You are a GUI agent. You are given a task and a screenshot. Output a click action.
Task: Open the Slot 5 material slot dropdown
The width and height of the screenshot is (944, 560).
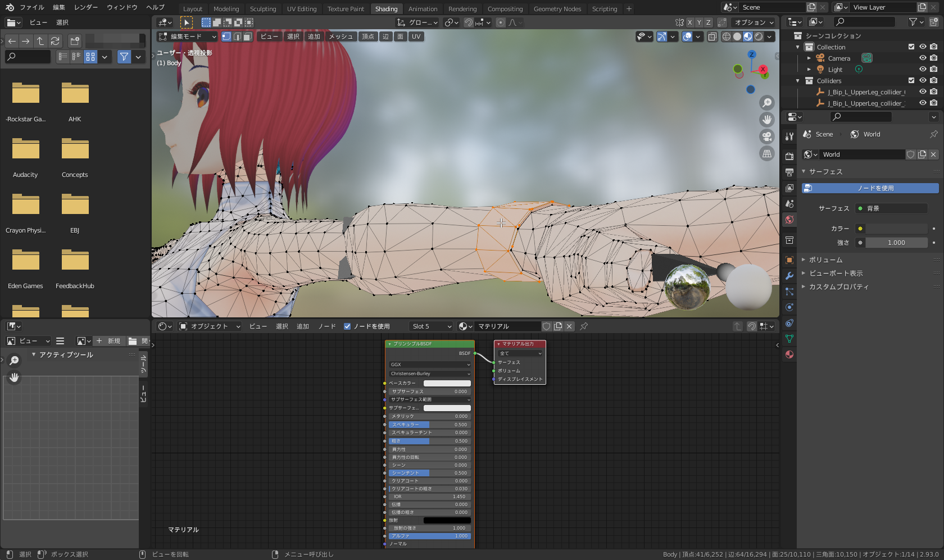coord(432,326)
